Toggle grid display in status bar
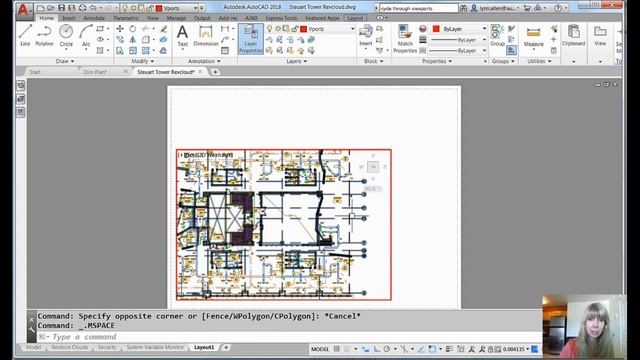The width and height of the screenshot is (640, 360). (x=337, y=349)
